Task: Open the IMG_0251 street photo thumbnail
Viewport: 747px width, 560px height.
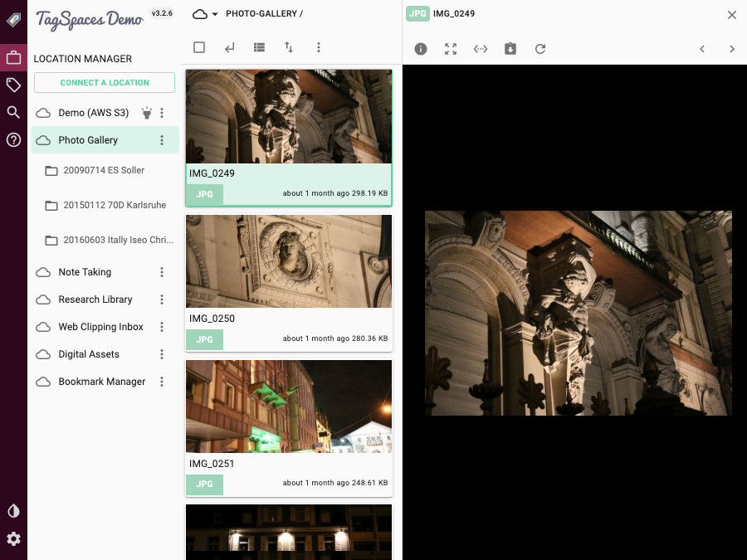Action: click(x=288, y=407)
